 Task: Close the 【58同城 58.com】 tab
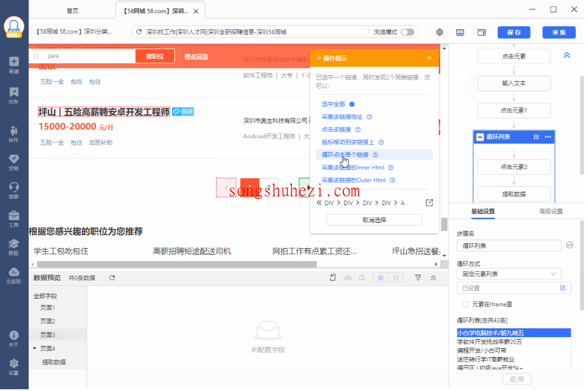point(196,11)
